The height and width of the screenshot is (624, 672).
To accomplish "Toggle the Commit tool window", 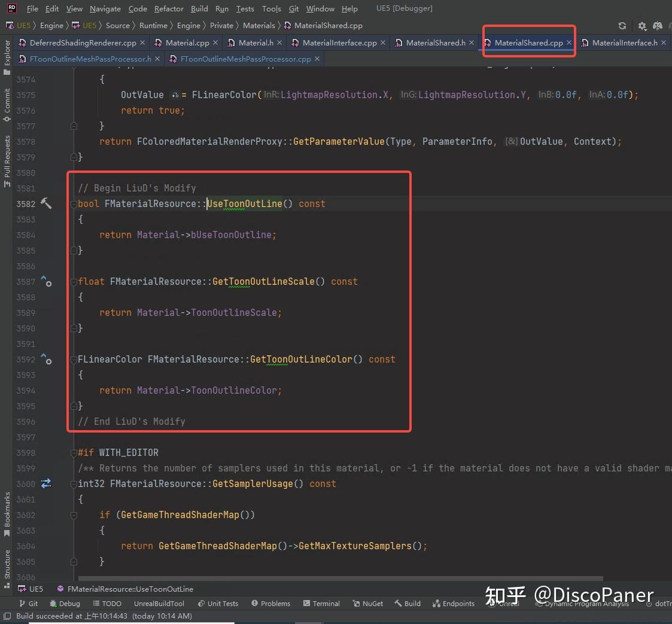I will pos(7,105).
